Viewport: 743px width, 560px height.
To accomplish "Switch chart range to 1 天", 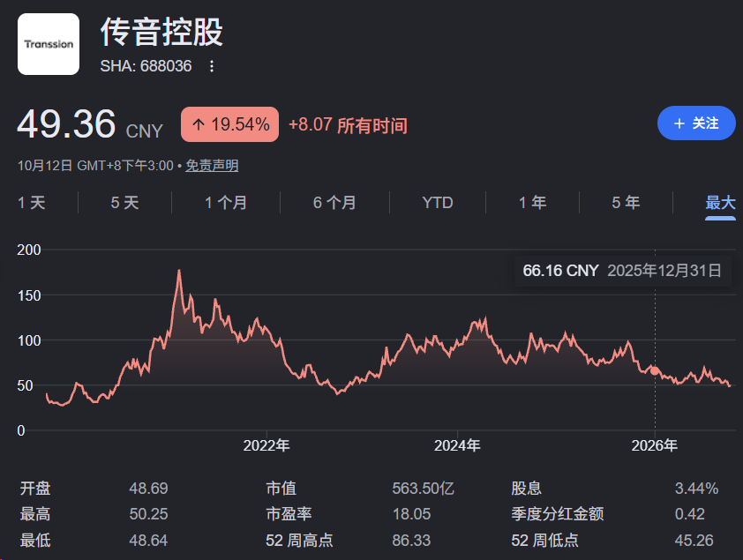I will tap(31, 203).
